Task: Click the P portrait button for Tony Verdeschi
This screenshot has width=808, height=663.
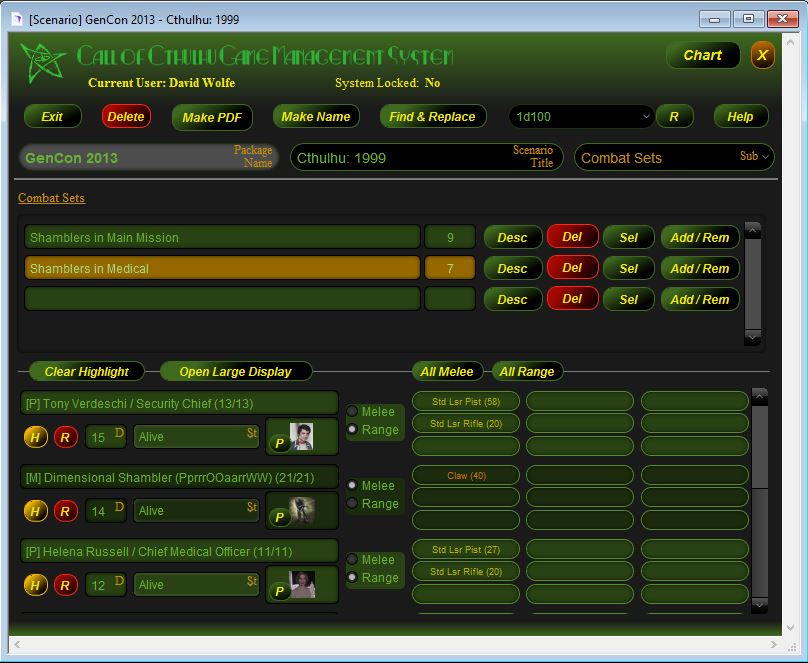Action: point(279,443)
